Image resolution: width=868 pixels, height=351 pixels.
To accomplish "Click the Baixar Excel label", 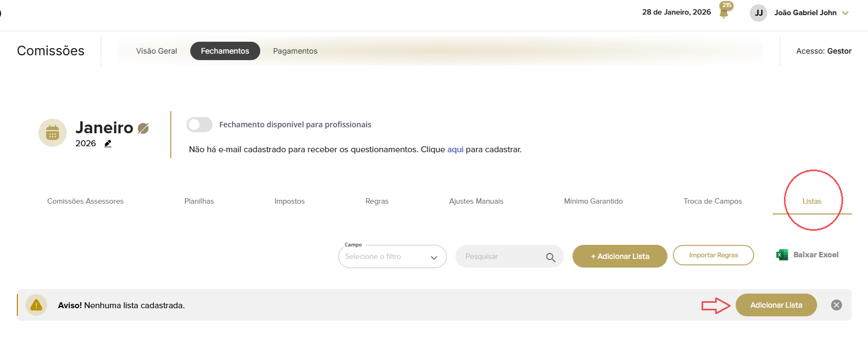I will (816, 255).
